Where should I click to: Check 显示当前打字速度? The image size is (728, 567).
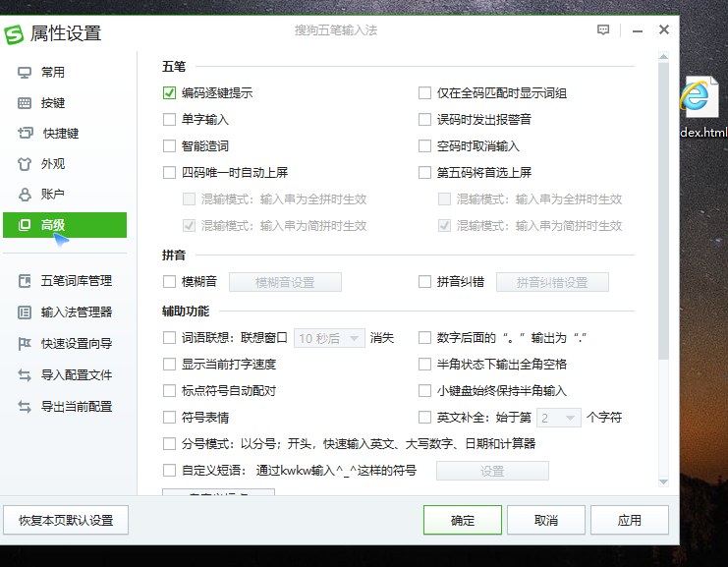[169, 364]
